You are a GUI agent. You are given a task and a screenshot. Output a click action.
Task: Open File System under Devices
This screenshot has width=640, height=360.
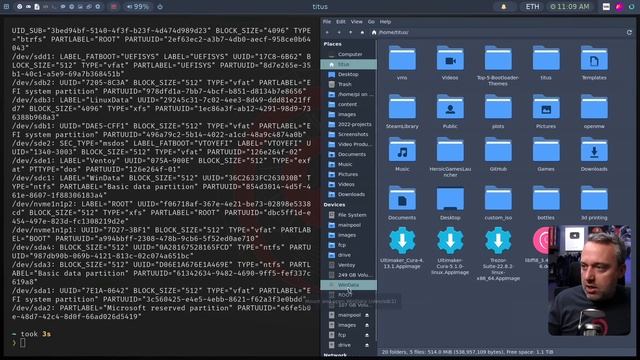point(348,215)
